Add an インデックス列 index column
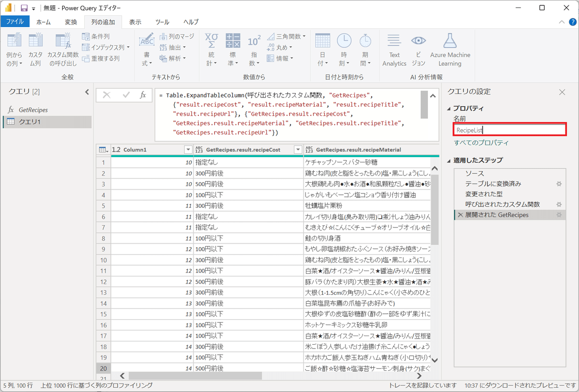 pos(106,47)
